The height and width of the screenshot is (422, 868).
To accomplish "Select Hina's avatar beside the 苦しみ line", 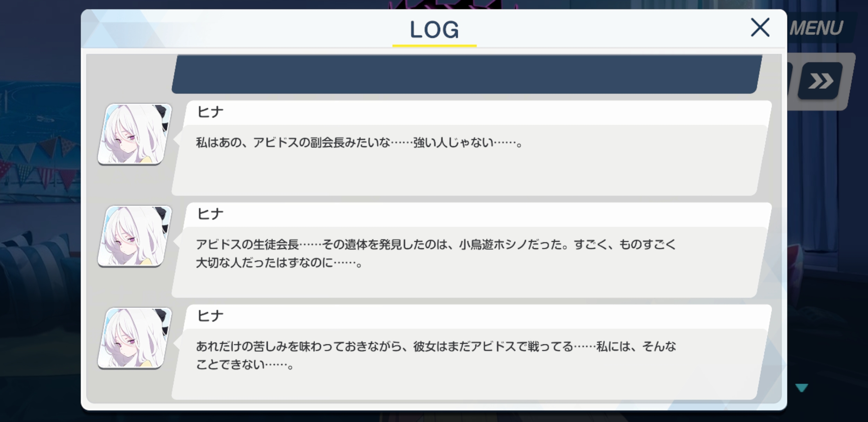I will [135, 338].
